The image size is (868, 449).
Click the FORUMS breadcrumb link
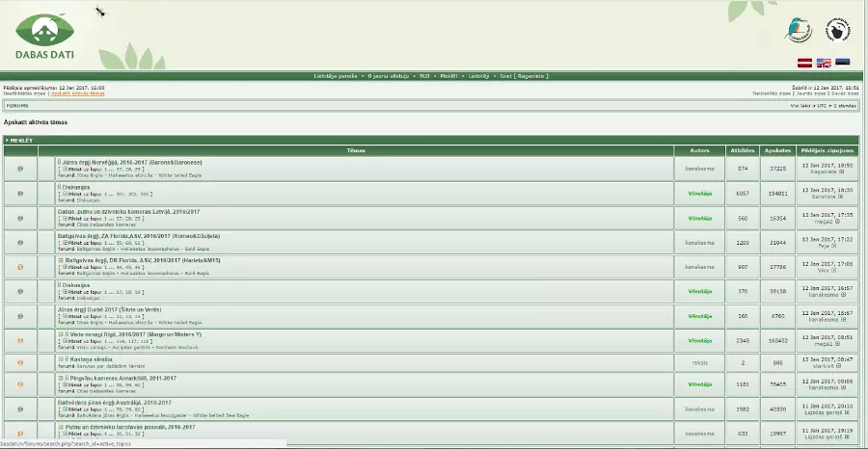[17, 105]
